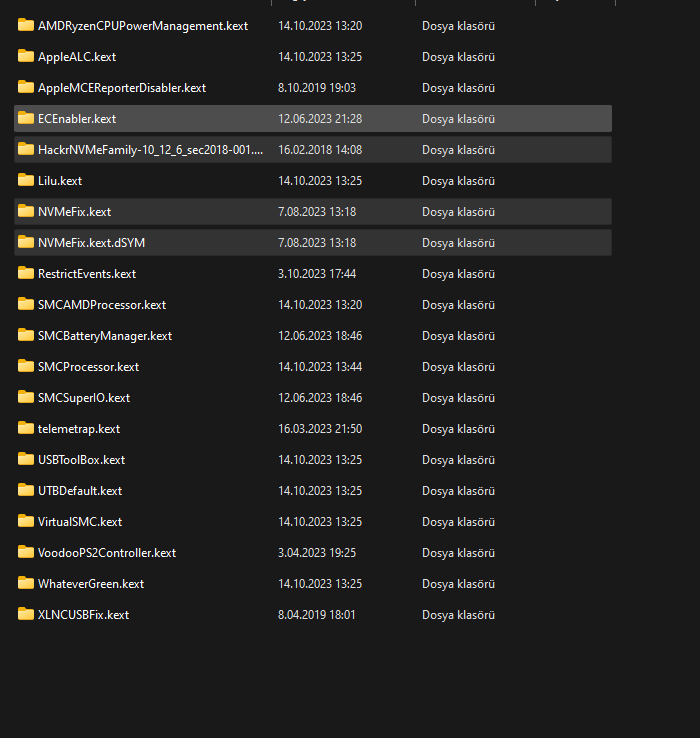This screenshot has height=738, width=700.
Task: Click the ECEnabler.kext folder icon
Action: [x=26, y=118]
